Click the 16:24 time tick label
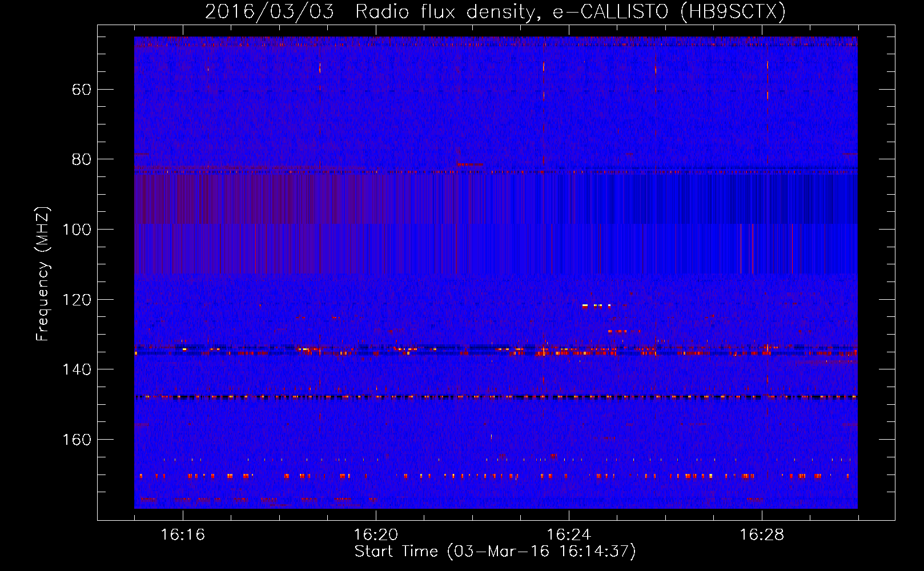This screenshot has width=924, height=571. tap(569, 535)
